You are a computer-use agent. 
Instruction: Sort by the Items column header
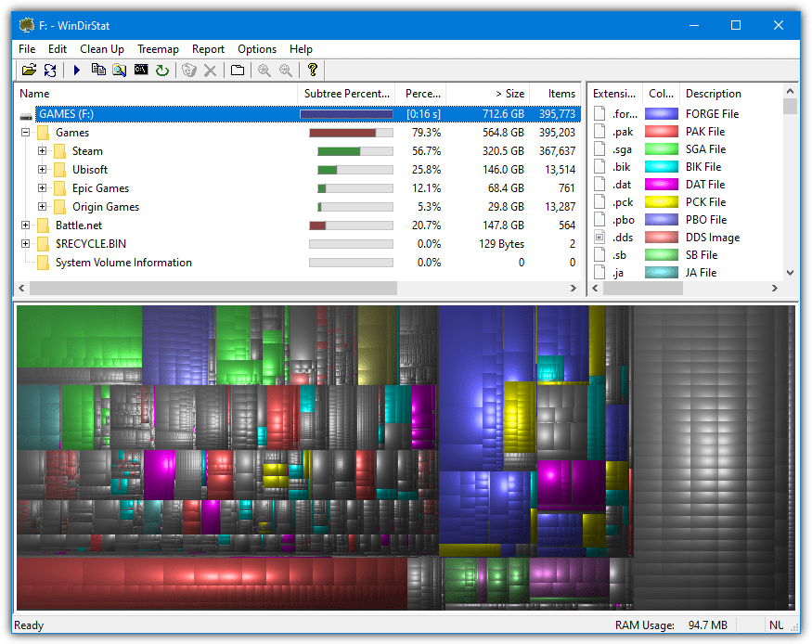(x=555, y=94)
